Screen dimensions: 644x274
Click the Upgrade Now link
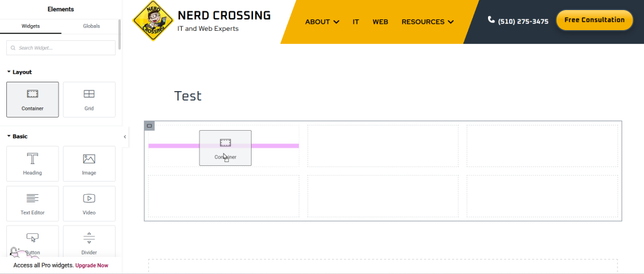[92, 265]
